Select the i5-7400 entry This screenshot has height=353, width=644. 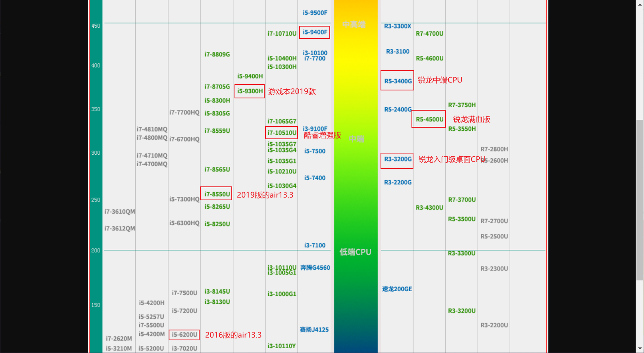pos(315,178)
